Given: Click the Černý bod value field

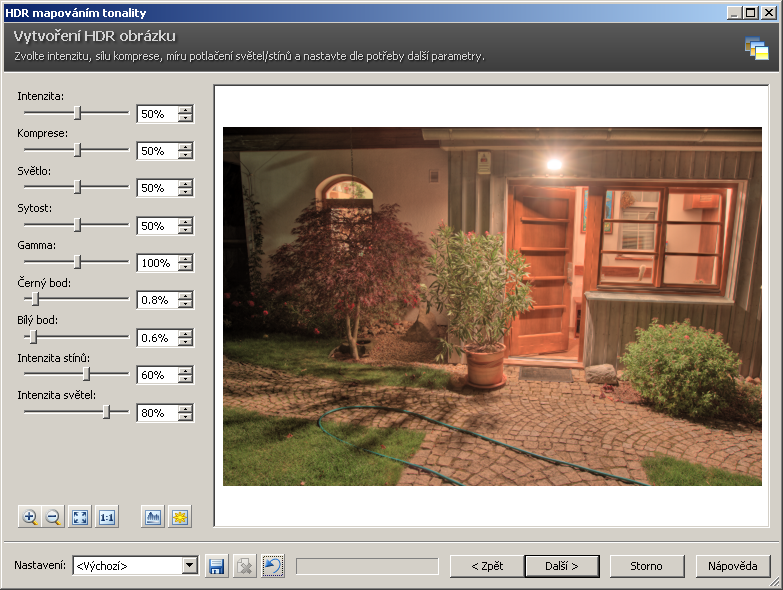Looking at the screenshot, I should point(157,300).
